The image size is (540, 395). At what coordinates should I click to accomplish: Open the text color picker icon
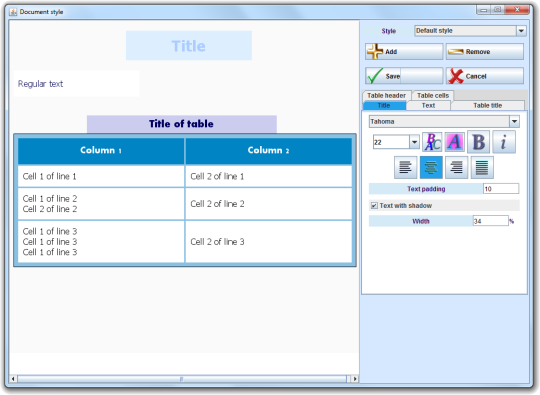point(432,142)
